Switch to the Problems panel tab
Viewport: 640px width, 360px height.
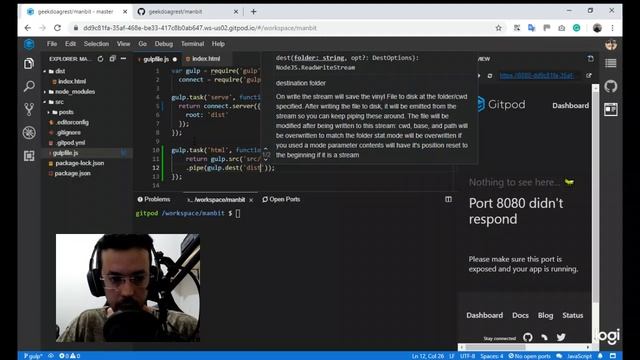click(x=154, y=199)
